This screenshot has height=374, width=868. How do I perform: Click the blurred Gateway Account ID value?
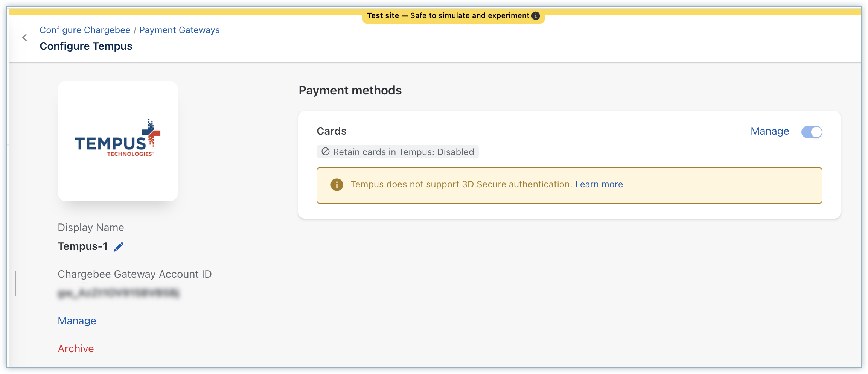[x=119, y=293]
